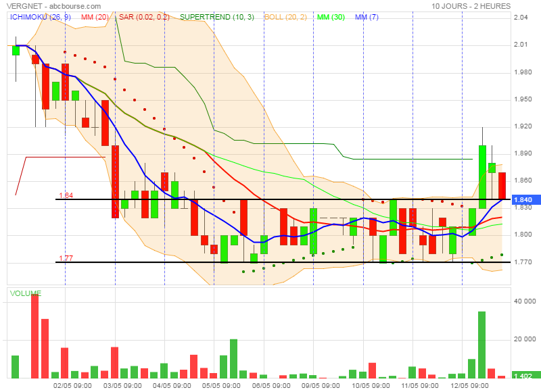Click the 2.04 price axis value
Screen dimensions: 541x392
point(521,18)
